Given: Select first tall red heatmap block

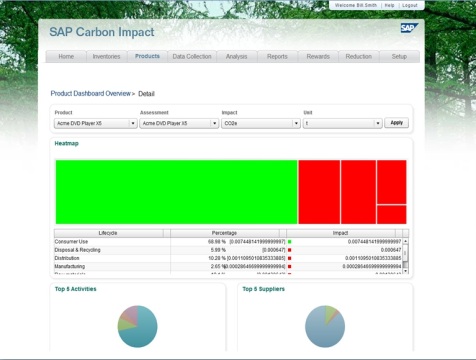Looking at the screenshot, I should [319, 192].
